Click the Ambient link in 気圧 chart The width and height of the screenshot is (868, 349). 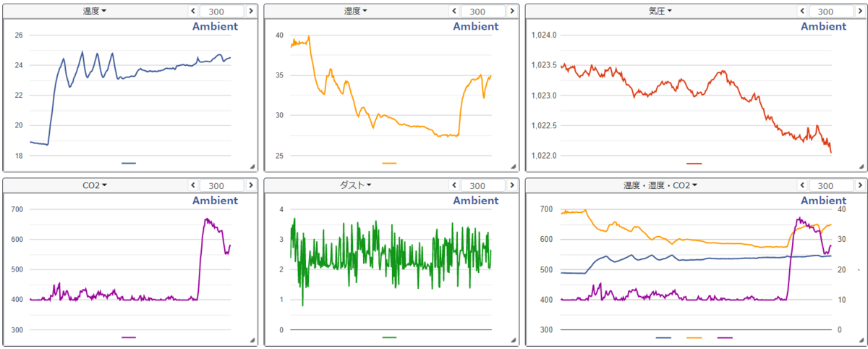823,26
